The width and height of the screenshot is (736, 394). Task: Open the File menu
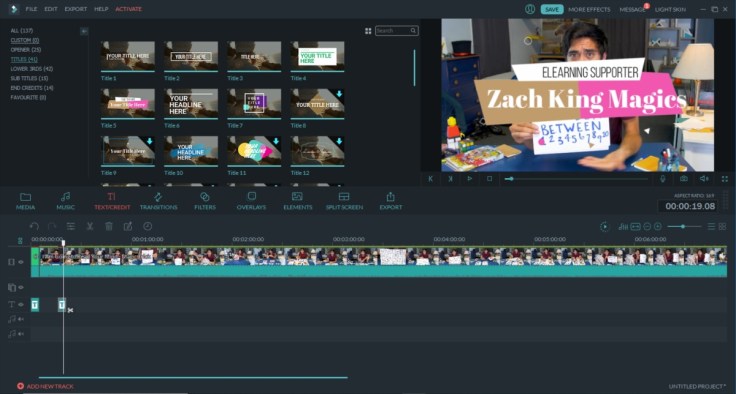pos(31,9)
